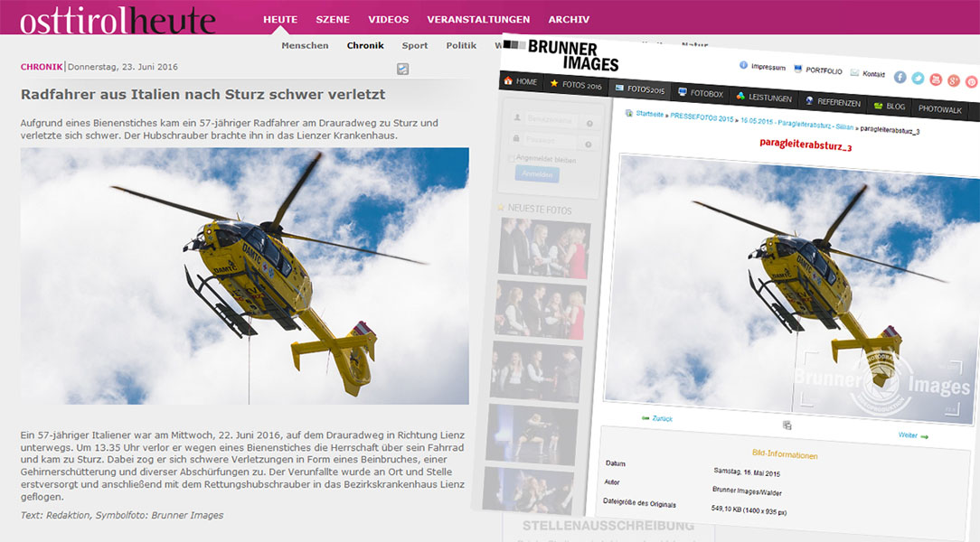The image size is (980, 542).
Task: Open first thumbnail under Neueste Fotos
Action: point(543,248)
